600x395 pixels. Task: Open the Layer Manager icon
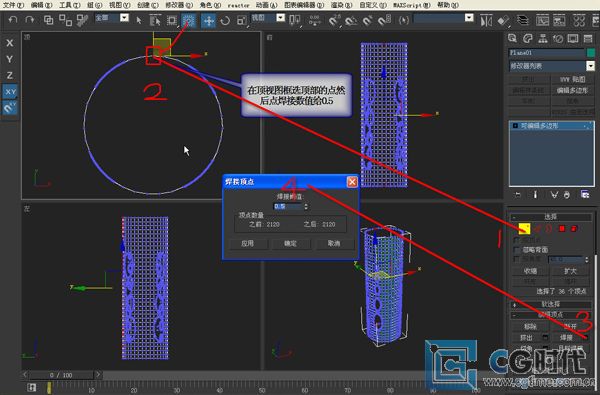[x=522, y=20]
